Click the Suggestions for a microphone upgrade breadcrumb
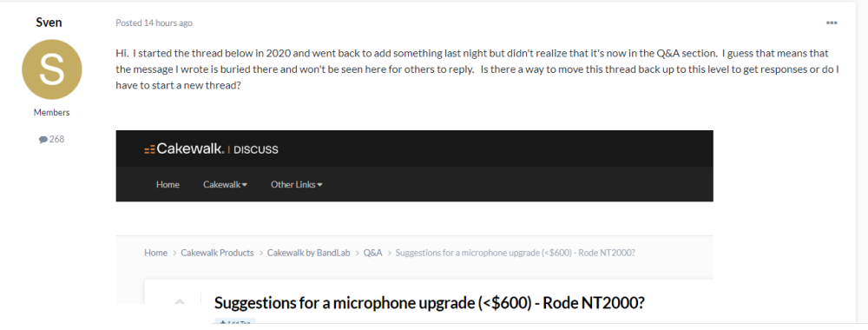868x330 pixels. (516, 253)
